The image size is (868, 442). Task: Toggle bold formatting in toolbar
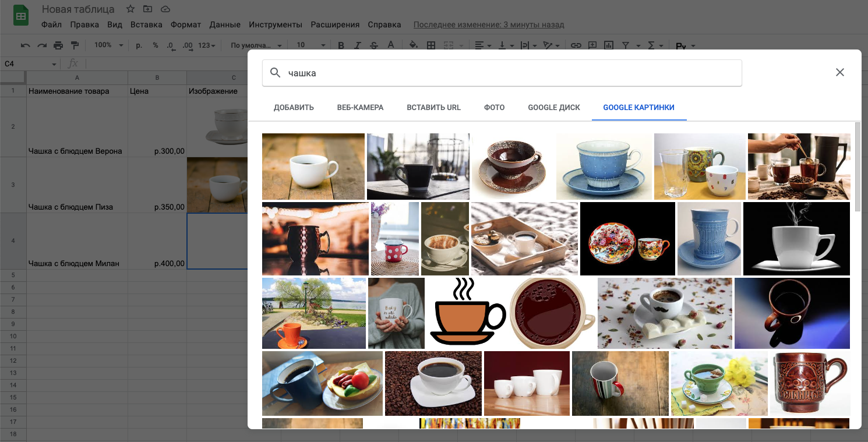click(x=341, y=45)
